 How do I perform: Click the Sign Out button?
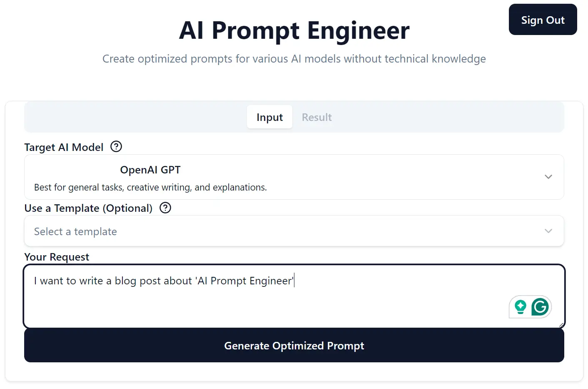coord(543,19)
